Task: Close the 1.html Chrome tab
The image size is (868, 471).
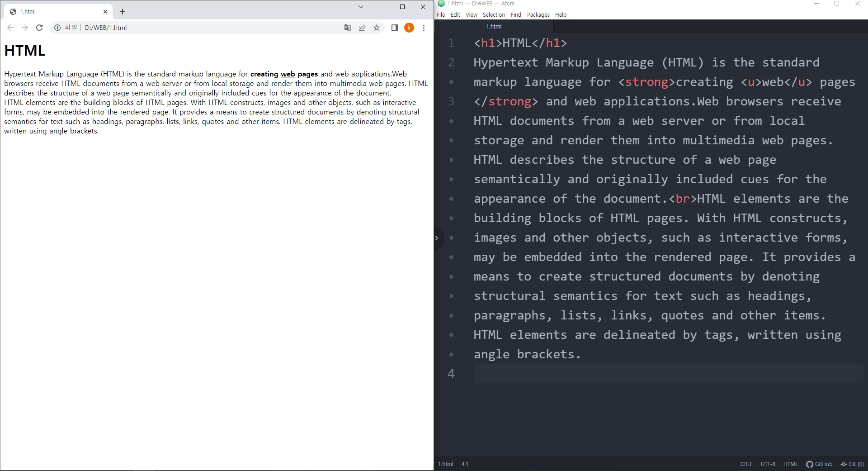Action: pyautogui.click(x=105, y=12)
